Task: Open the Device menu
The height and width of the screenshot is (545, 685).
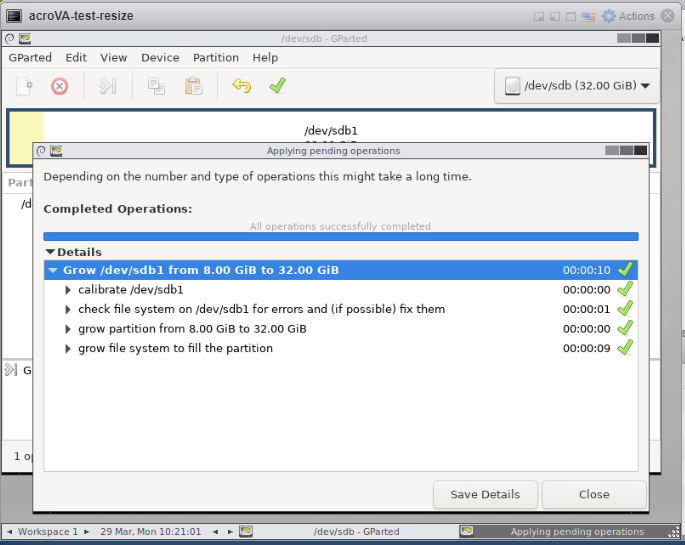Action: 160,58
